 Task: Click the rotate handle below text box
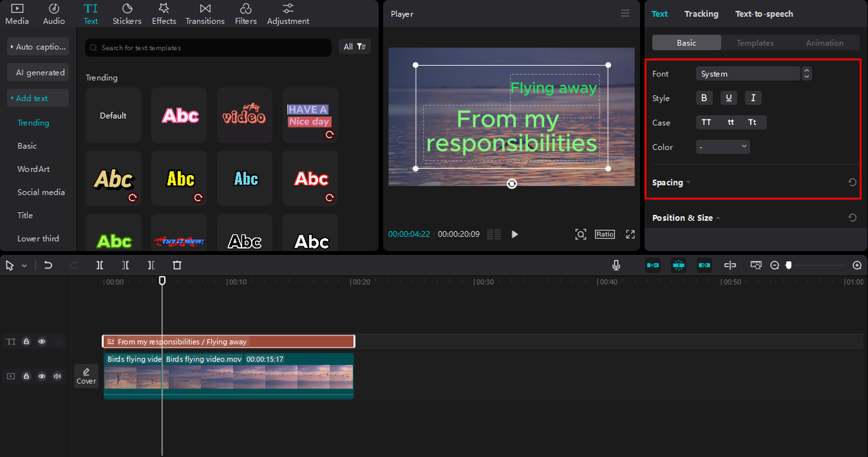512,184
